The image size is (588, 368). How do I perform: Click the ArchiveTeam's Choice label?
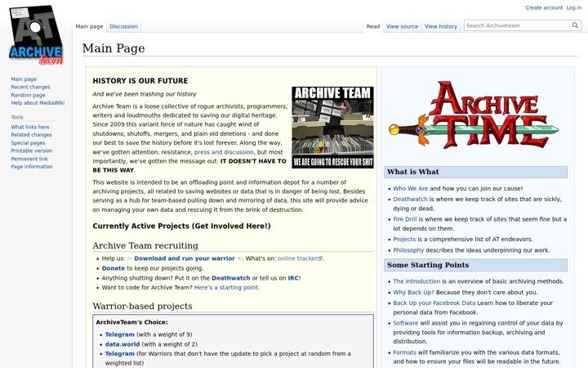(131, 322)
